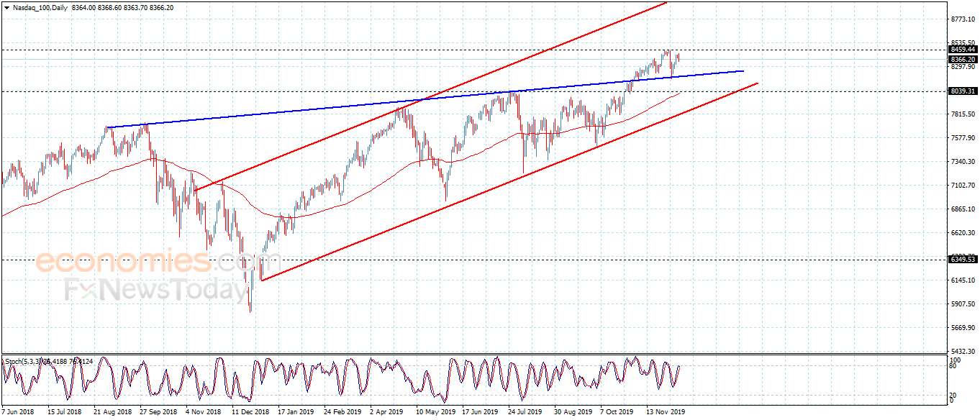The image size is (980, 420).
Task: Click the 11 Dec 2018 date label
Action: pos(250,413)
